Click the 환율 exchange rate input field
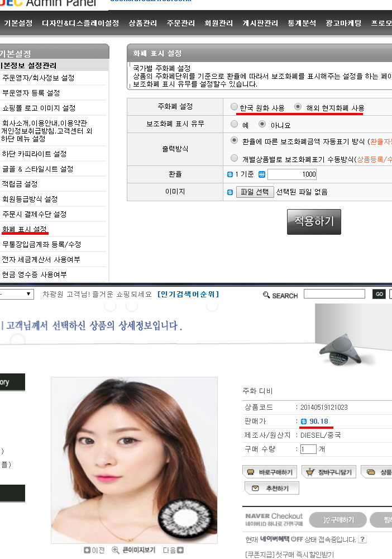The image size is (392, 559). [292, 174]
